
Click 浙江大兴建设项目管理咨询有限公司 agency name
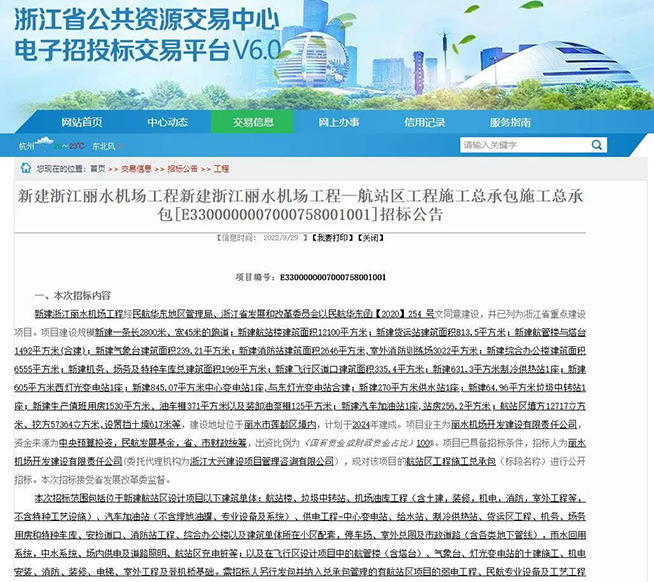coord(262,461)
